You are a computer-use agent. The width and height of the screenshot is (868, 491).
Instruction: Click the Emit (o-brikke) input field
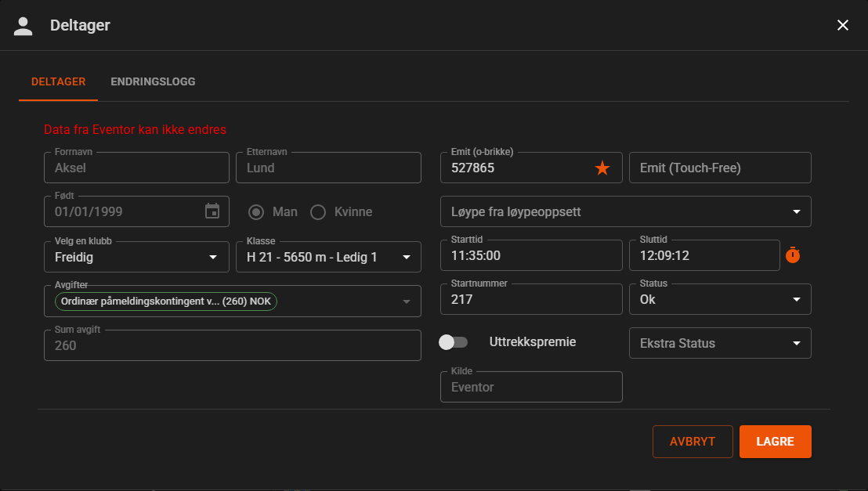coord(531,168)
